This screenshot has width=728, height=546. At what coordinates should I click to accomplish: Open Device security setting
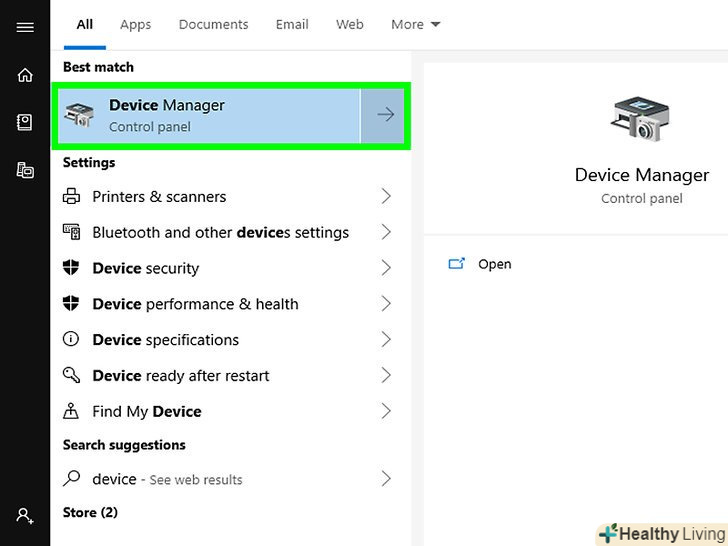tap(231, 267)
